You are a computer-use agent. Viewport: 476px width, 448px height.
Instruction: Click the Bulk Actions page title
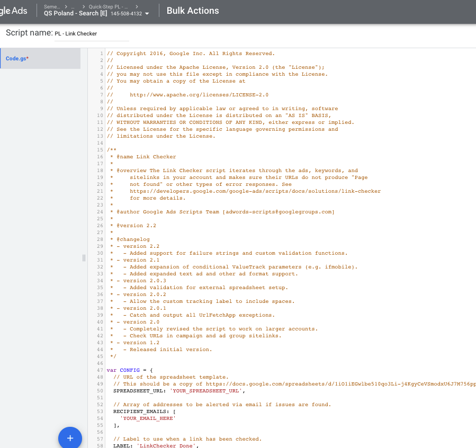pyautogui.click(x=192, y=11)
